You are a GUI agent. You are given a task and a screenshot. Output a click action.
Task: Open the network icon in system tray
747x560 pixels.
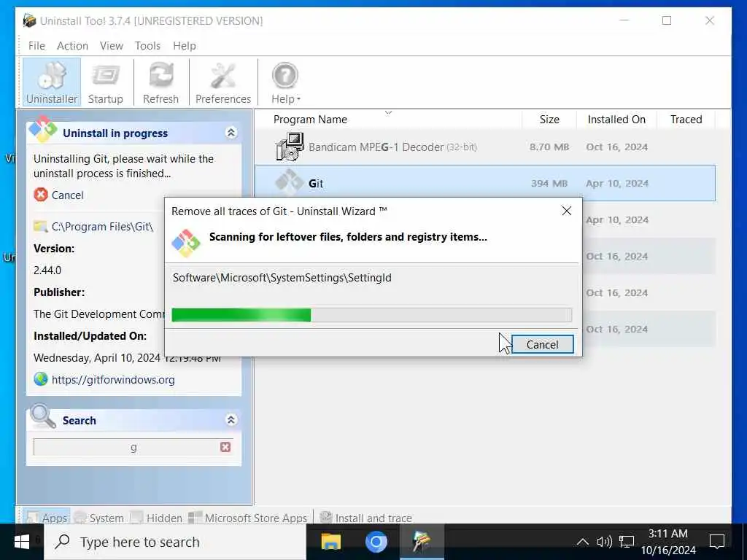point(627,542)
